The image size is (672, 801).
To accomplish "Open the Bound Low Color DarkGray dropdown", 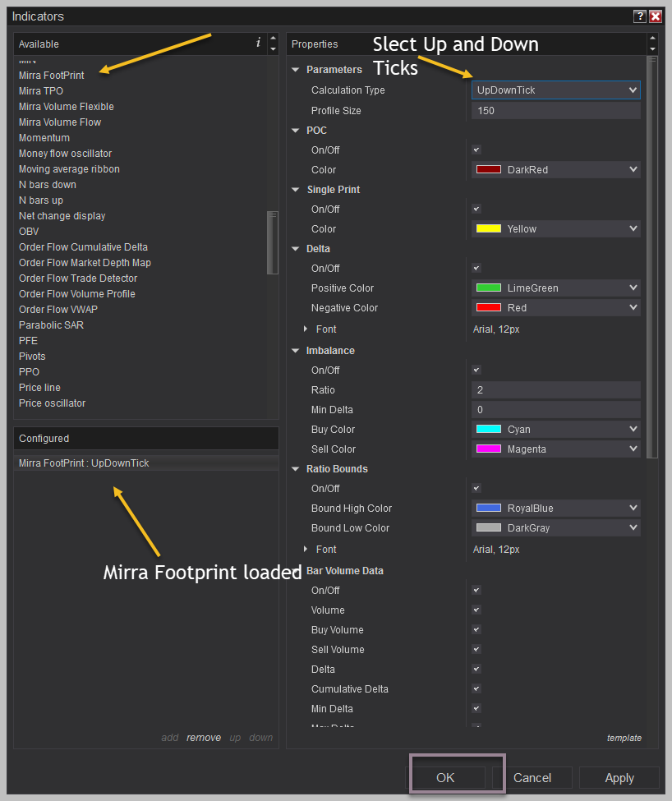I will click(555, 527).
